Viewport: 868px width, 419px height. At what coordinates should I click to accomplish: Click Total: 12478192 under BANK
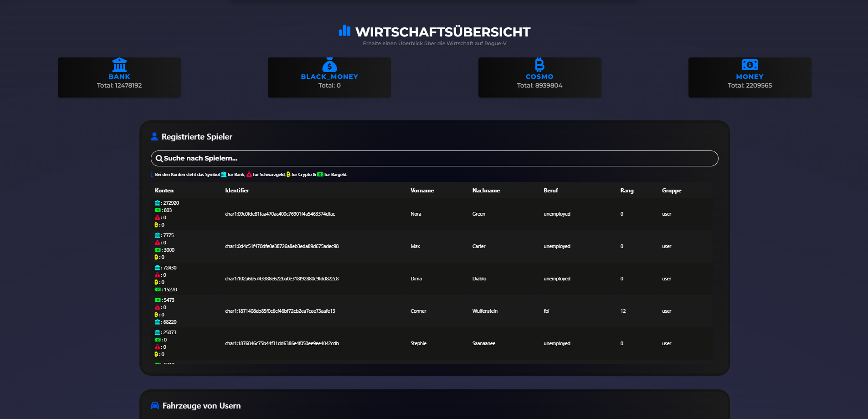[119, 85]
